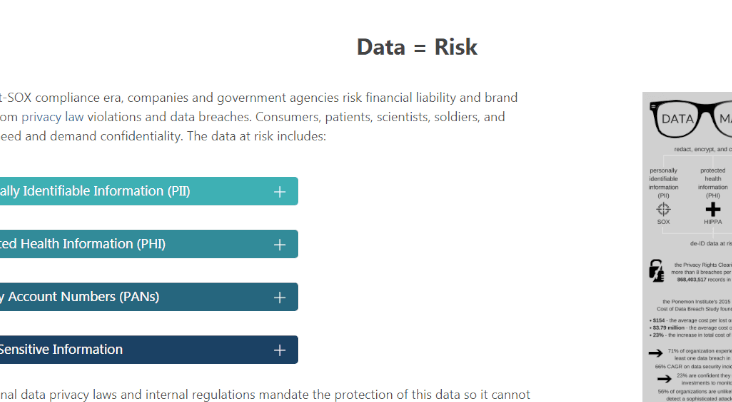Click the SOX crosshair icon in infographic

point(663,209)
